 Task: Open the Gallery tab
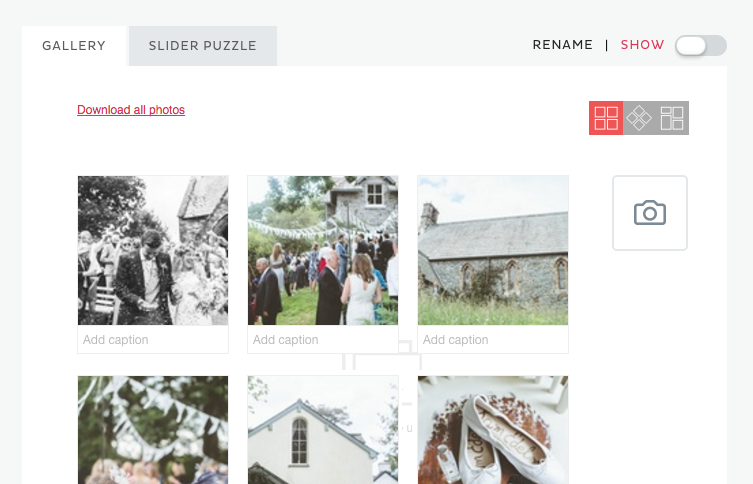(x=74, y=46)
